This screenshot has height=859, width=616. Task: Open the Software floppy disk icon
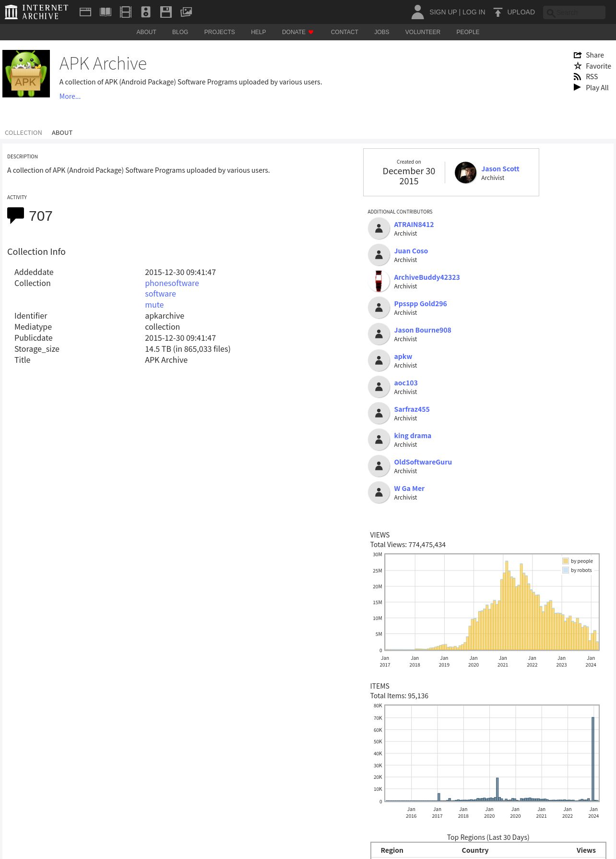[166, 12]
